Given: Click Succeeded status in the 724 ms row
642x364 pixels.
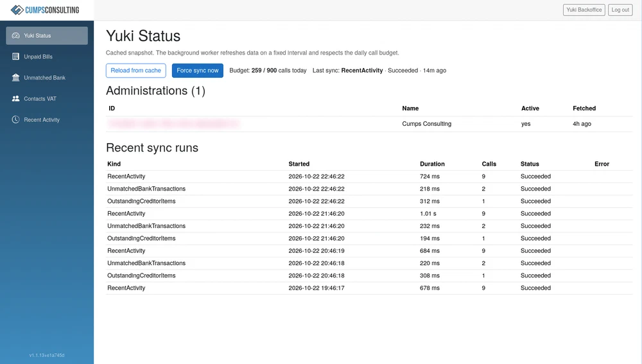Looking at the screenshot, I should (535, 177).
